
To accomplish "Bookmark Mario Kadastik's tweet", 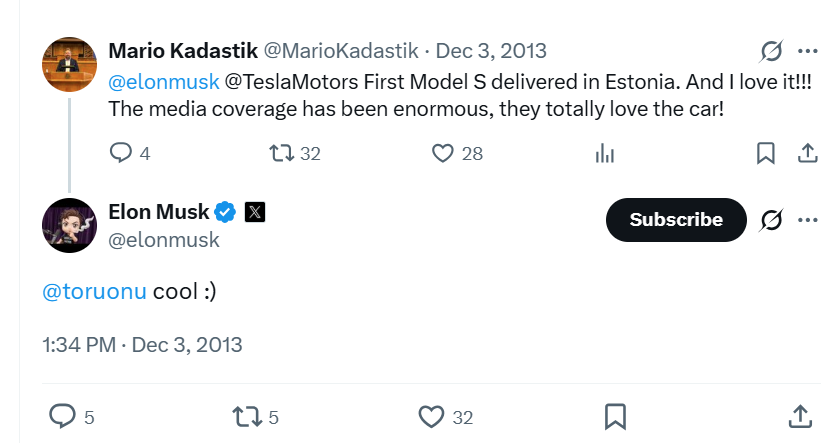I will point(765,153).
